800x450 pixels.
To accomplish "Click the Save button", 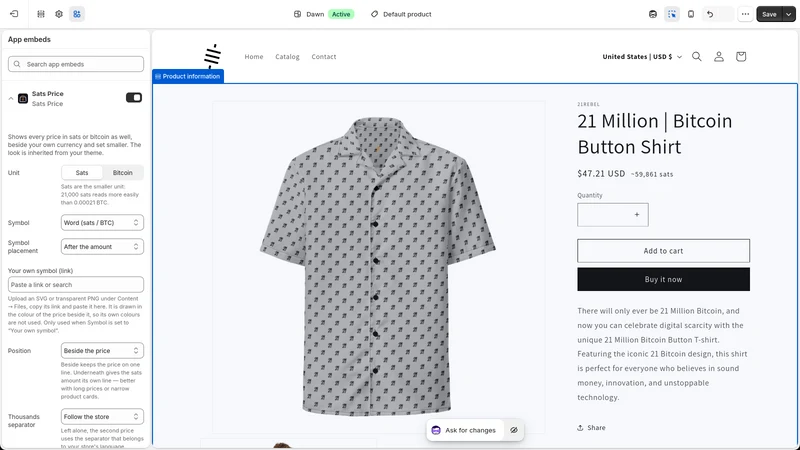I will click(769, 14).
